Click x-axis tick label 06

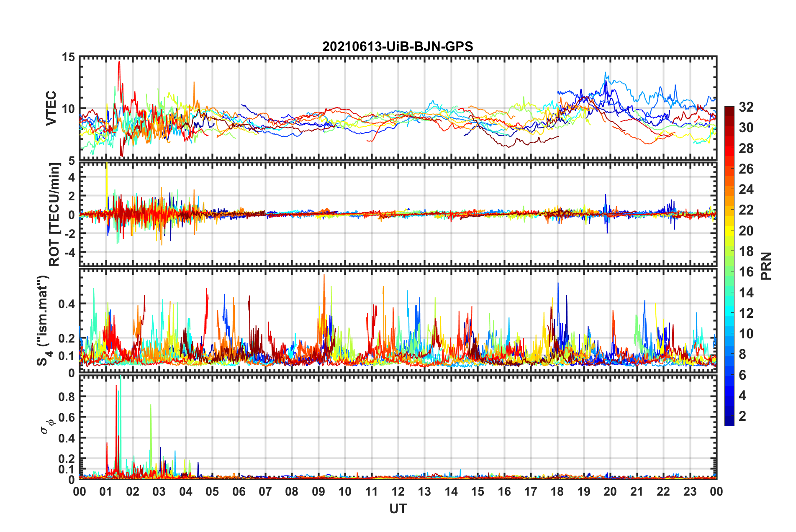point(239,491)
